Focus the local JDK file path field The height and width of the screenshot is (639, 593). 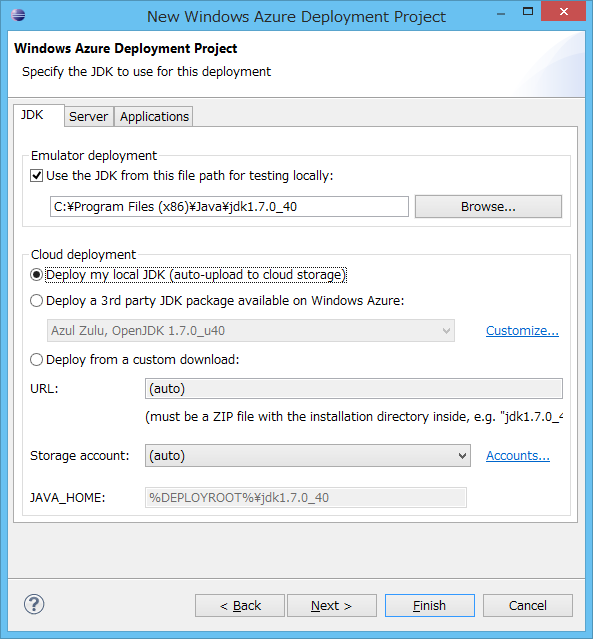coord(229,207)
